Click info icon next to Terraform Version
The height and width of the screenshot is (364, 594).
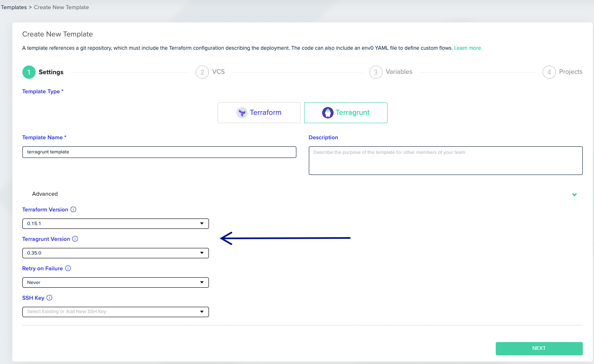(73, 209)
